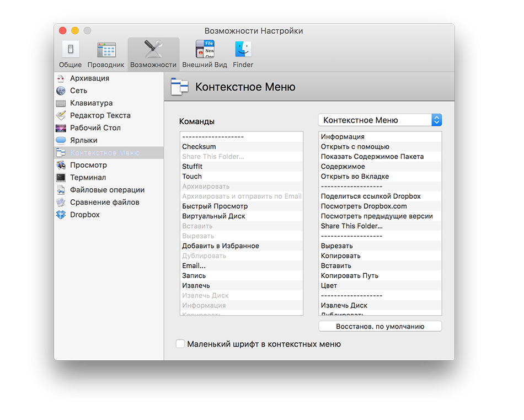Enable Маленький шрифт в контекстных меню checkbox

[x=180, y=344]
